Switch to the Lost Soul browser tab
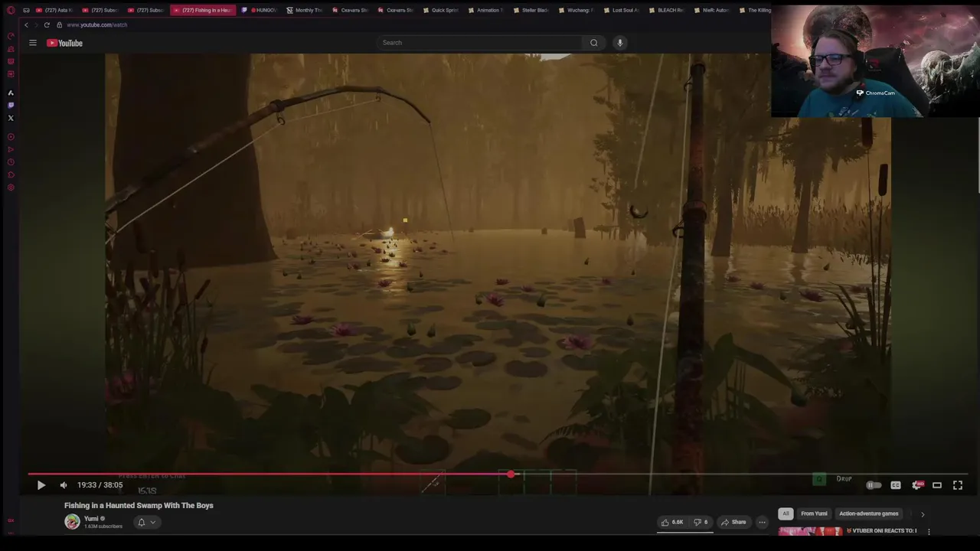980x551 pixels. (621, 10)
